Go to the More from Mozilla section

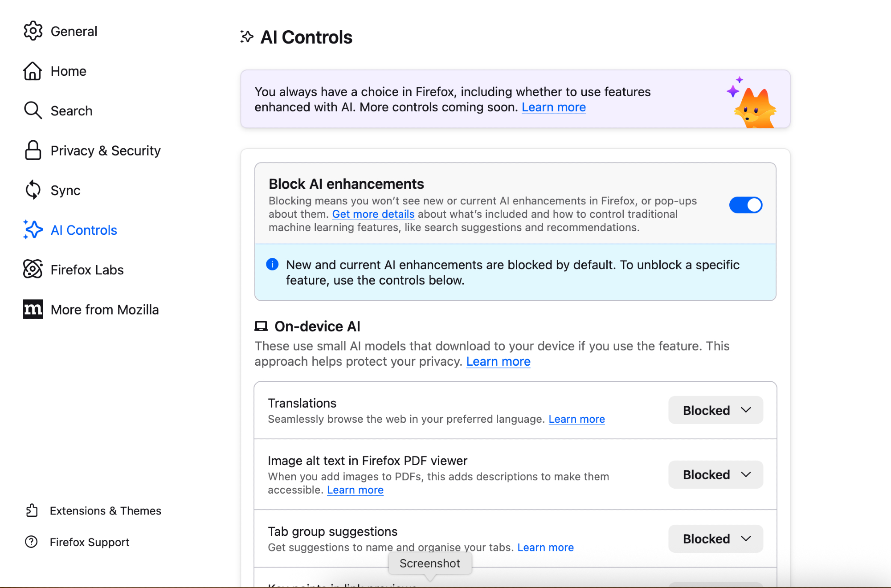point(104,310)
